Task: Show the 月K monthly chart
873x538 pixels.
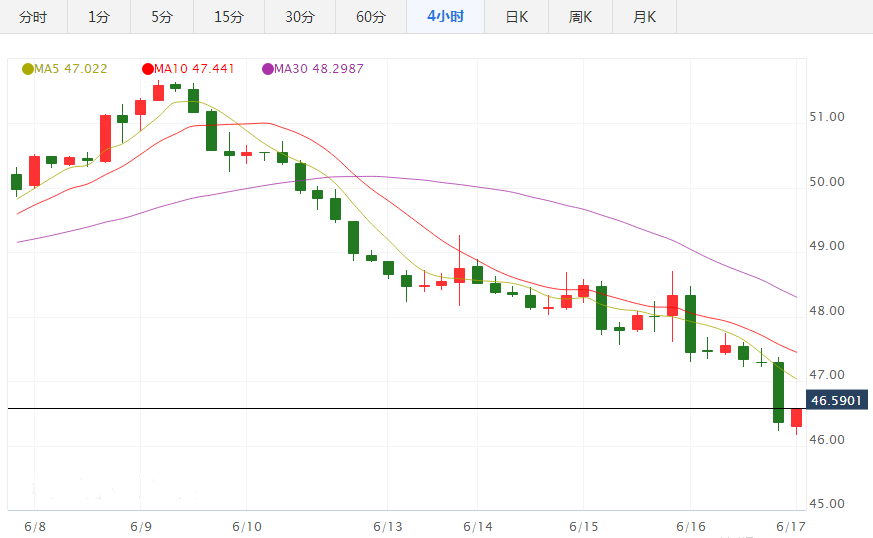Action: 644,17
